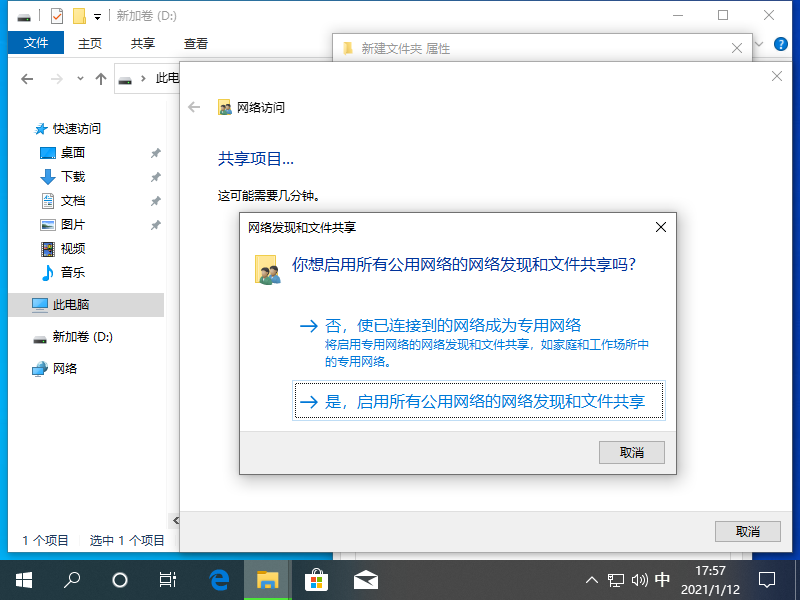Select 桌面 in Quick access
Image resolution: width=800 pixels, height=600 pixels.
72,153
